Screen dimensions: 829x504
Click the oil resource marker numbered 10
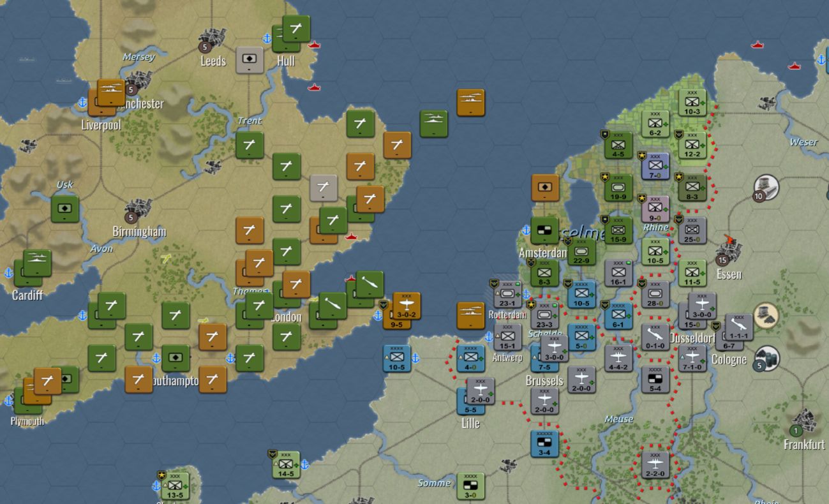coord(765,188)
